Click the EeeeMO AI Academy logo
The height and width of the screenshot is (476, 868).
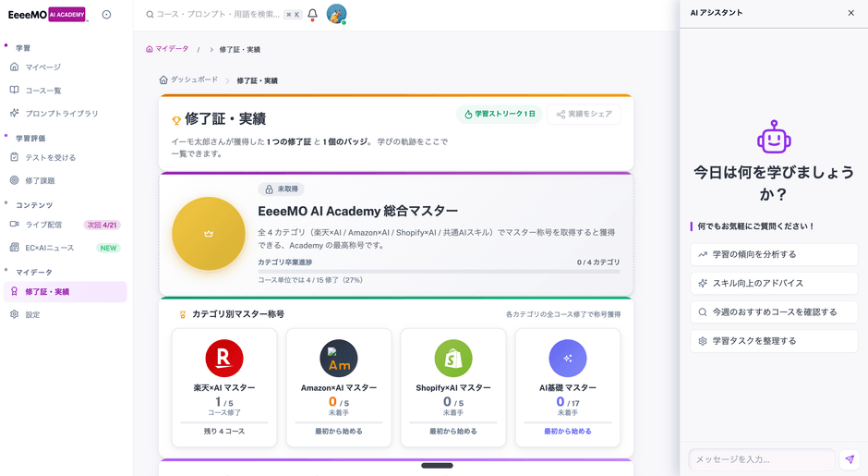48,15
